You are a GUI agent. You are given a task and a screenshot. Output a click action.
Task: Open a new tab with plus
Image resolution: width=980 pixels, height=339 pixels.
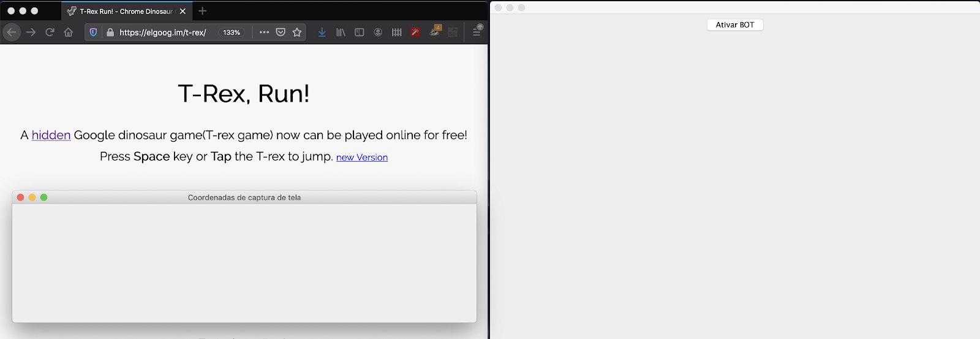click(203, 11)
